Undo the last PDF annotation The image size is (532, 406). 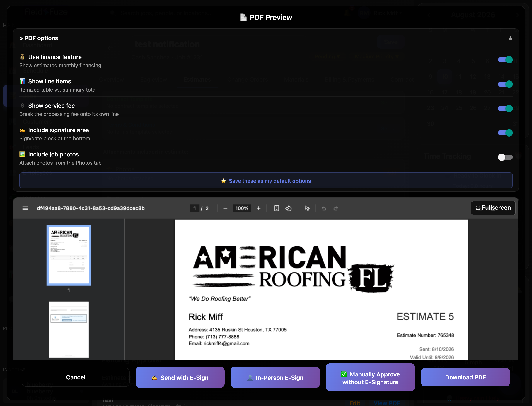324,208
